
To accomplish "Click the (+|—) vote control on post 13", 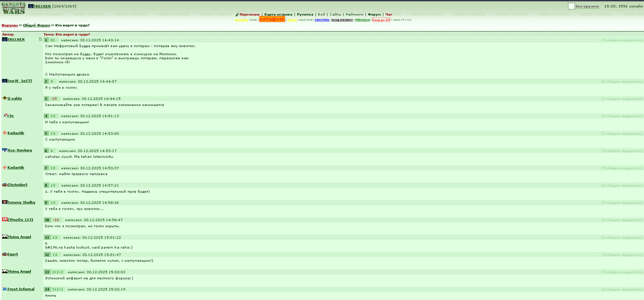I will tap(58, 272).
